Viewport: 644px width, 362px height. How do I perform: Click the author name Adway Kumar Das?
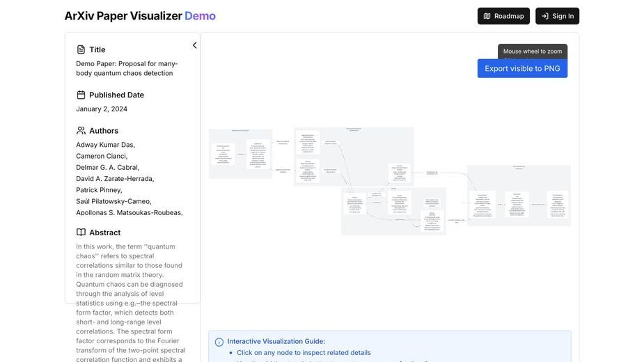tap(106, 145)
